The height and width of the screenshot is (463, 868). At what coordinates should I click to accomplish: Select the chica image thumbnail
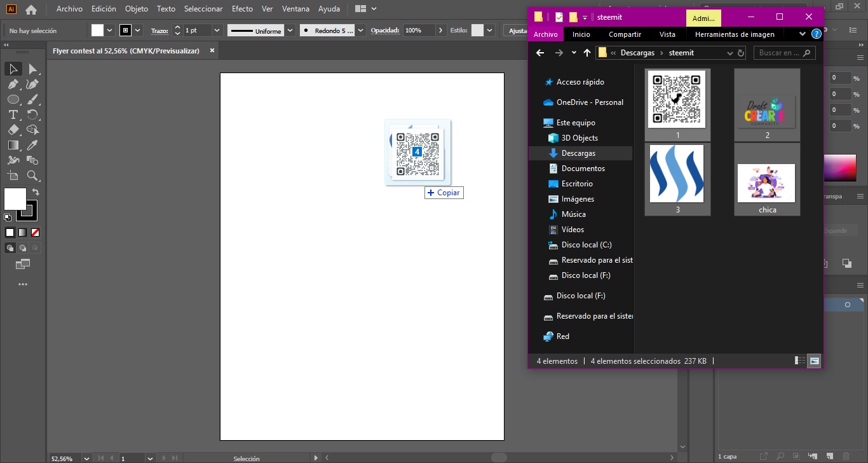click(767, 179)
